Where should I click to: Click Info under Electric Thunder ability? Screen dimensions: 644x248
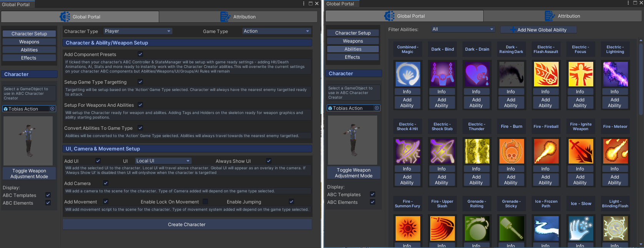point(476,169)
